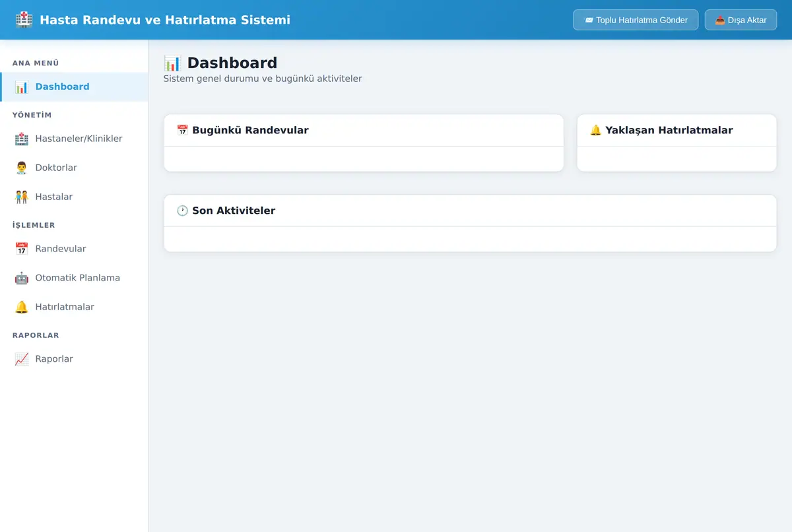This screenshot has height=532, width=792.
Task: Click the Raporlar trend chart icon
Action: pos(22,360)
